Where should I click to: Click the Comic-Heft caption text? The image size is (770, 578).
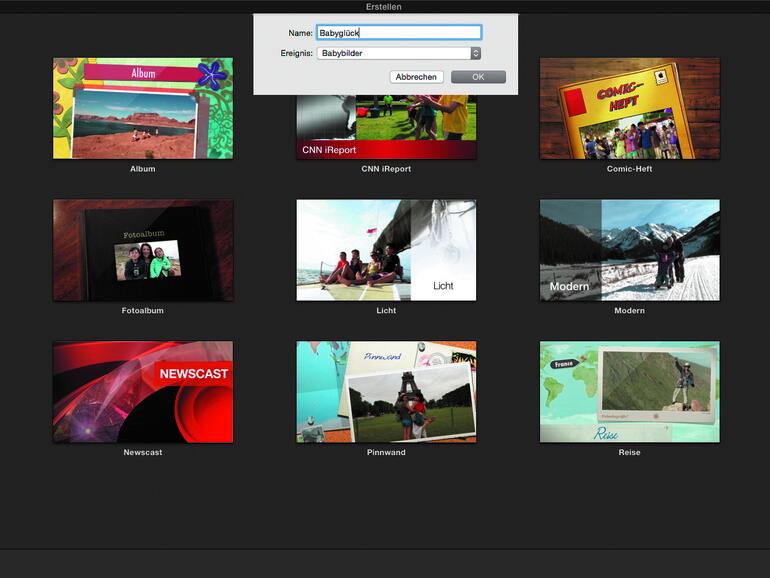(630, 168)
